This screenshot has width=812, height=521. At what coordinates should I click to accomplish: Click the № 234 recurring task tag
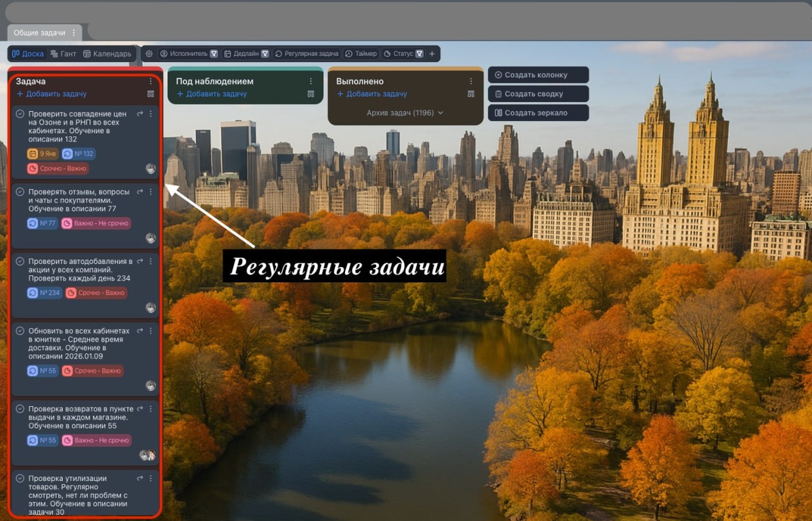44,293
